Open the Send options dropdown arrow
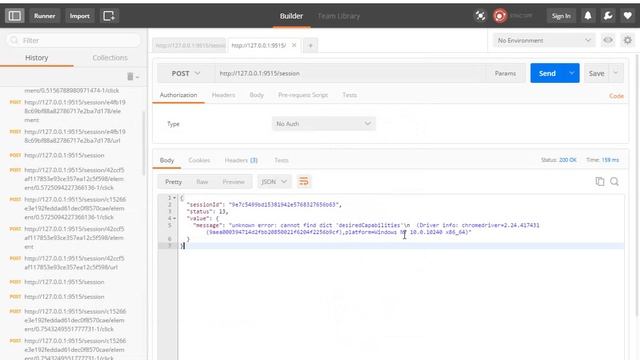 tap(572, 73)
